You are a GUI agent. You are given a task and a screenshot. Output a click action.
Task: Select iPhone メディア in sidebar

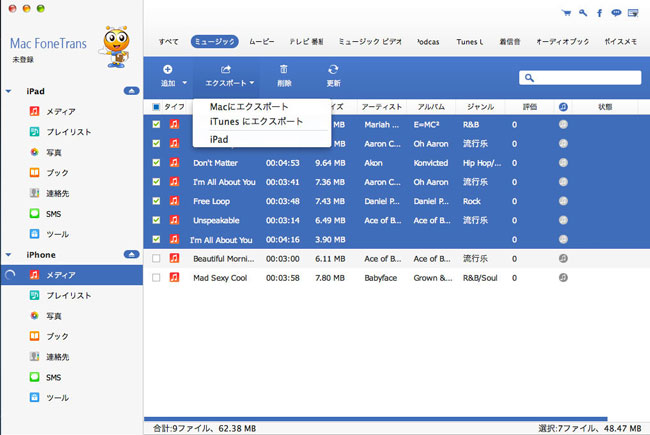click(x=72, y=275)
